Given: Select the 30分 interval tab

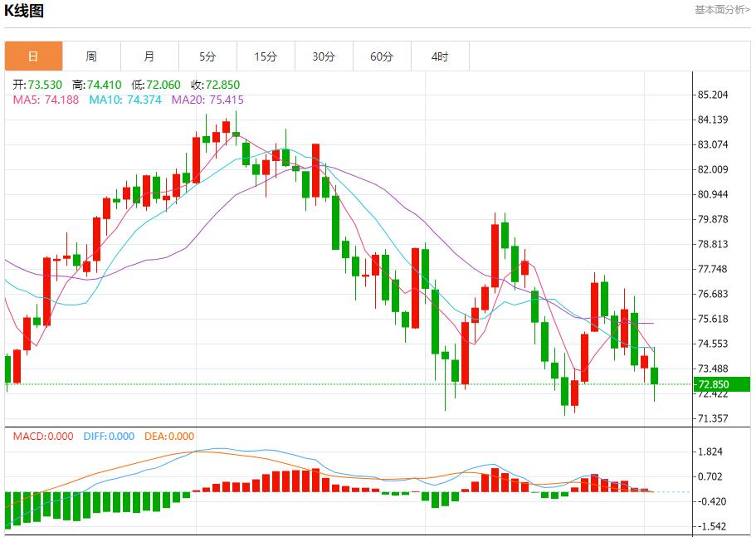Looking at the screenshot, I should 324,56.
